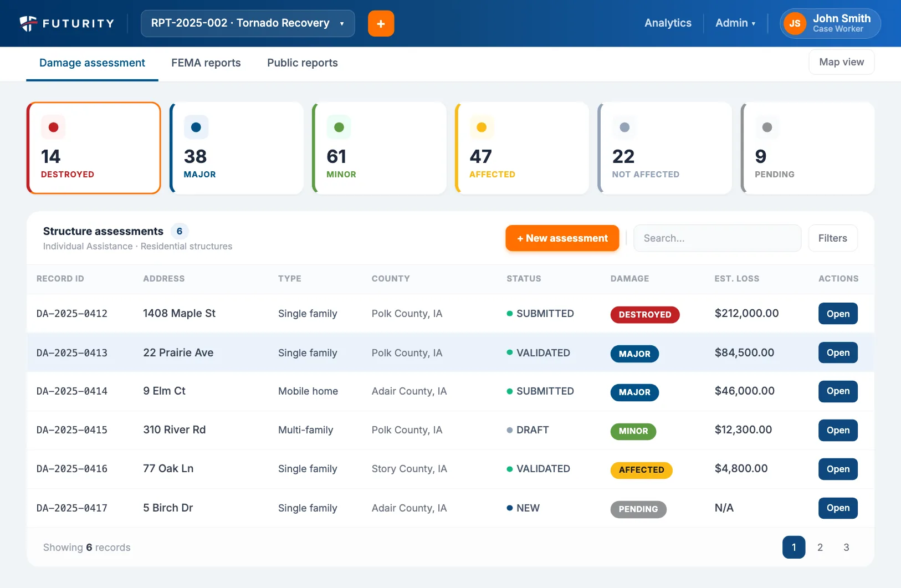Click the red DESTROYED damage badge

(645, 315)
